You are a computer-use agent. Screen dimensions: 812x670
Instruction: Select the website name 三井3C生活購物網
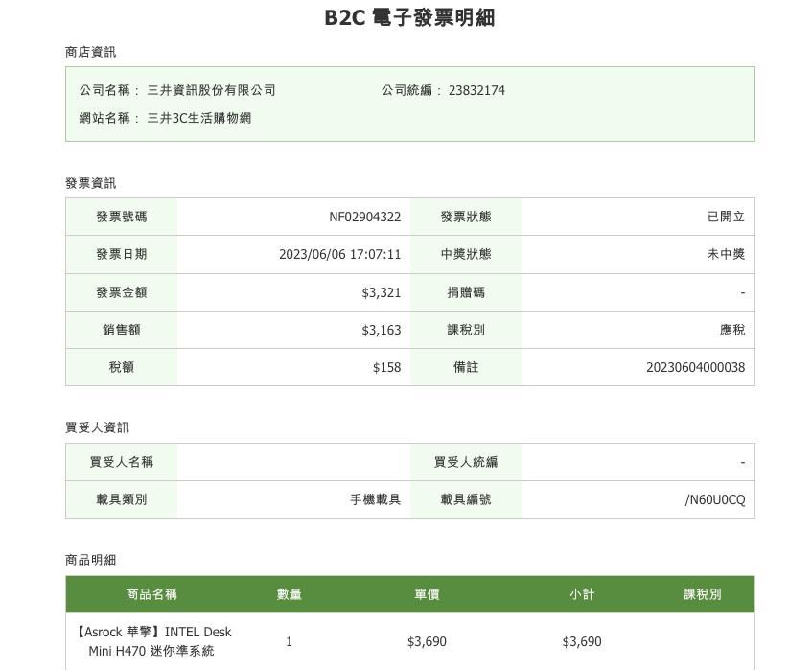198,118
